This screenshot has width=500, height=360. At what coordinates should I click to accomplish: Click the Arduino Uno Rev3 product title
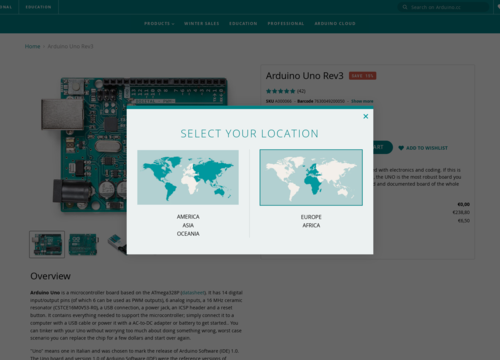pyautogui.click(x=304, y=76)
